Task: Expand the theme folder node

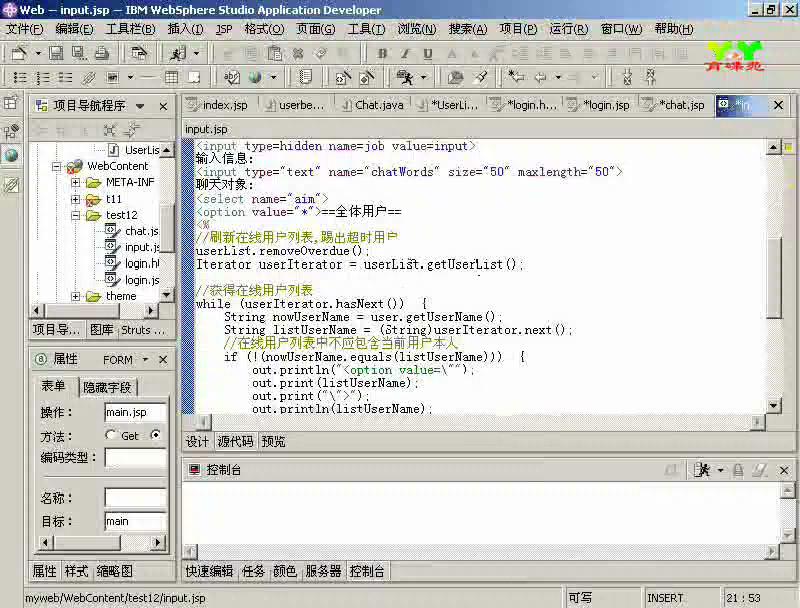Action: pyautogui.click(x=76, y=296)
